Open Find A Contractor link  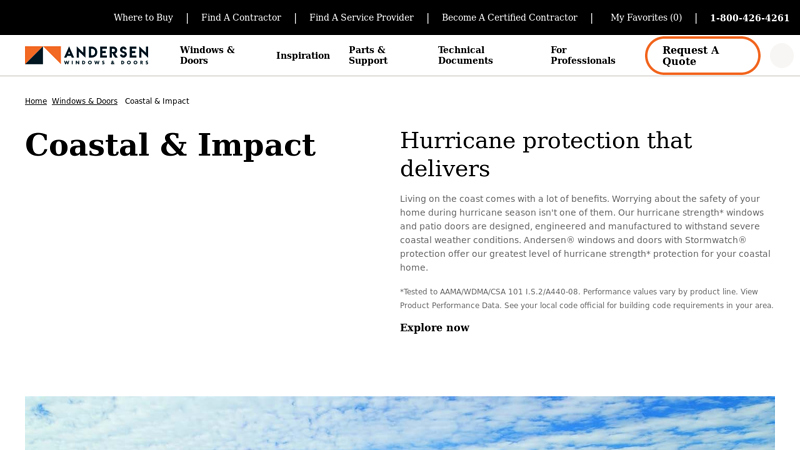(241, 17)
